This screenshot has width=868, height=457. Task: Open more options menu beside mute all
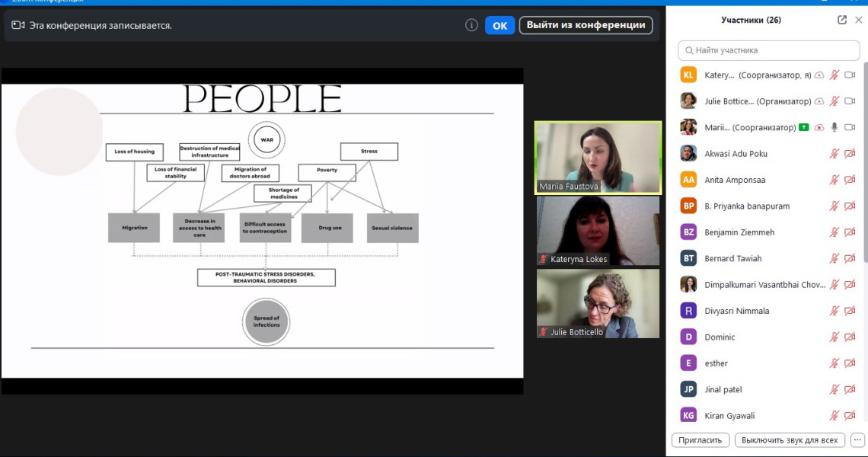click(857, 440)
